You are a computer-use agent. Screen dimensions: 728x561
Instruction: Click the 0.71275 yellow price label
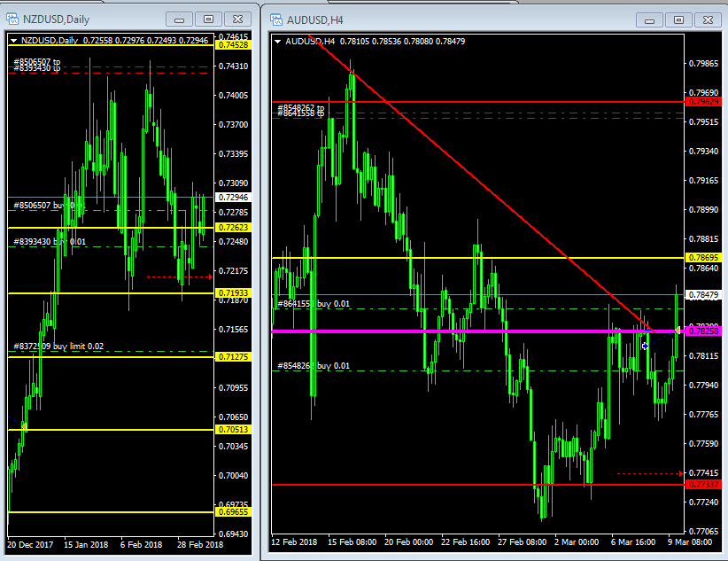[233, 357]
